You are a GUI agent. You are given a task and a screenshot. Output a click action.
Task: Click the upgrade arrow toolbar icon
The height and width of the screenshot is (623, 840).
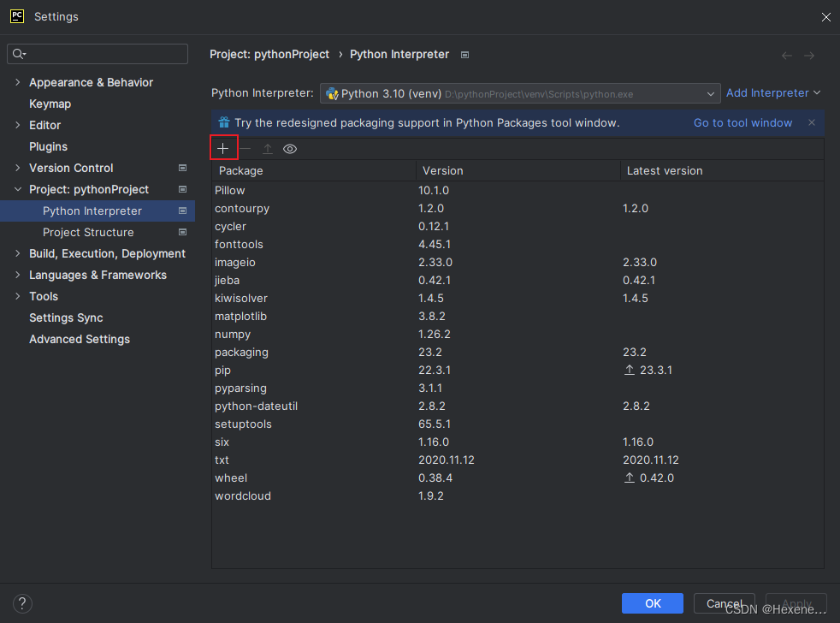[x=268, y=149]
